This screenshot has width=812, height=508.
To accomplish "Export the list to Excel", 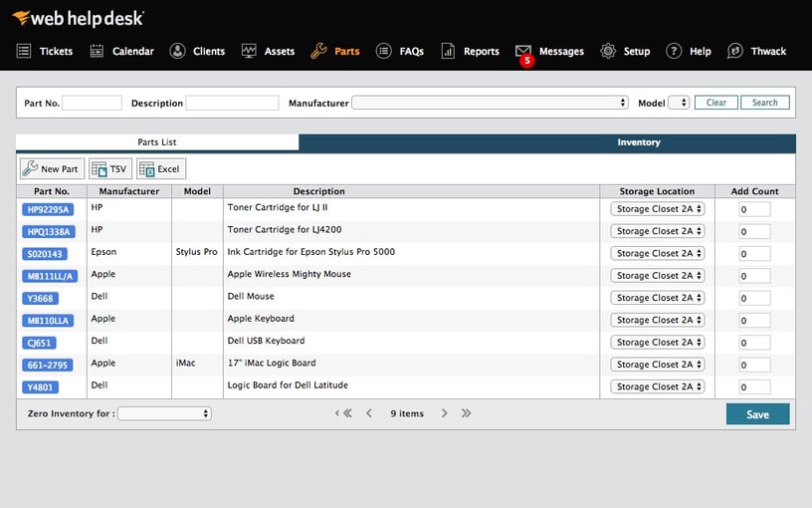I will point(161,169).
